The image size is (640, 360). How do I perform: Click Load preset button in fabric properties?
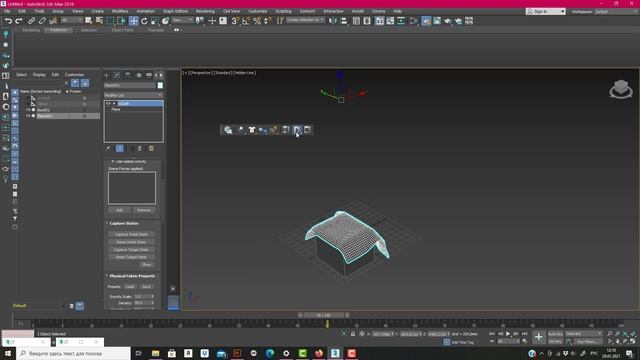pyautogui.click(x=130, y=287)
